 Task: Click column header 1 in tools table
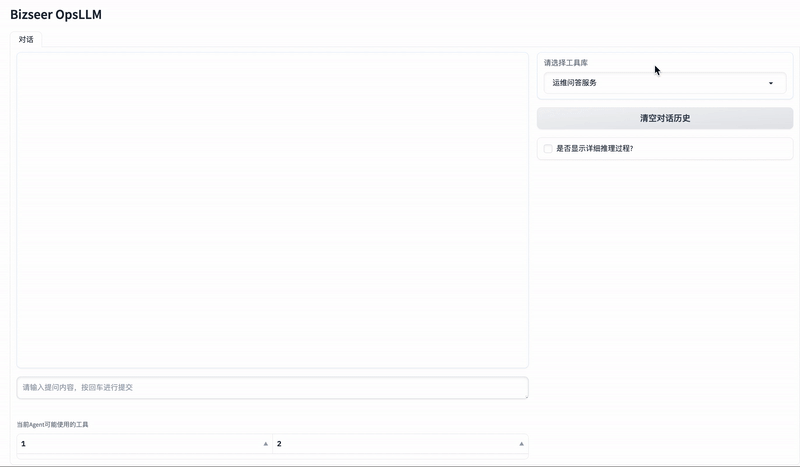tap(144, 444)
